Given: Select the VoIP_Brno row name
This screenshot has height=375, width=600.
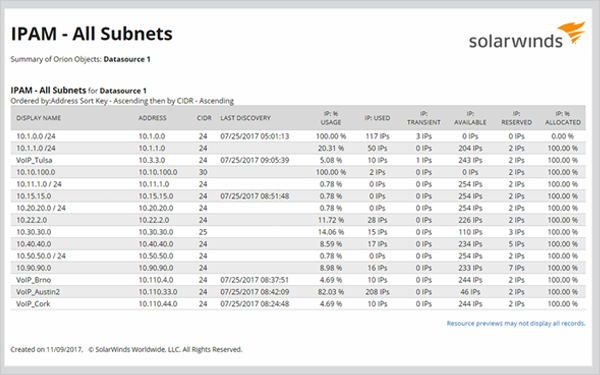Looking at the screenshot, I should pyautogui.click(x=33, y=280).
